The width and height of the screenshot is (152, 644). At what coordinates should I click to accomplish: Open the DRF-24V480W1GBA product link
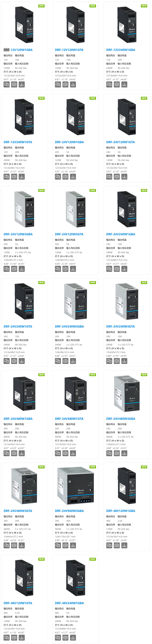point(18,419)
